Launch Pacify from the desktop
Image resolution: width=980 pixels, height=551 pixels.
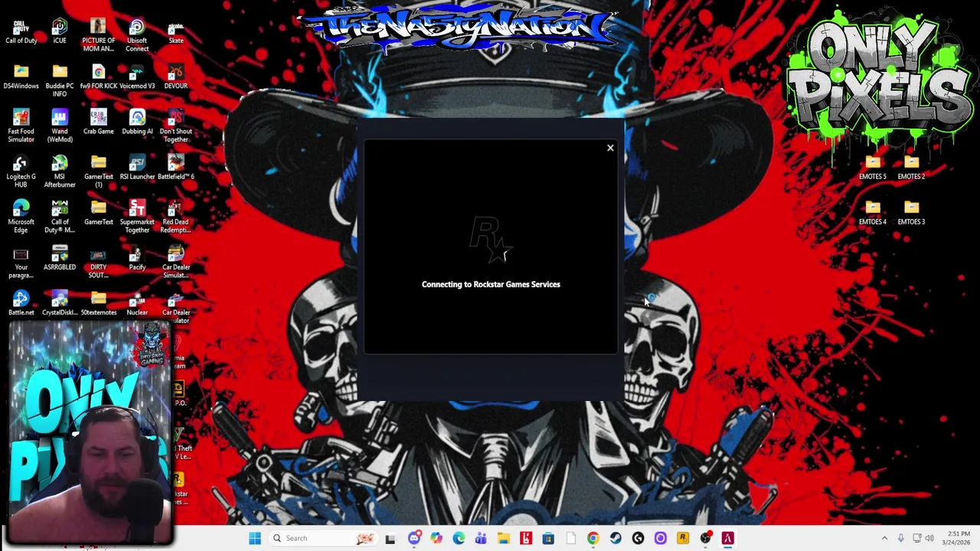coord(137,259)
